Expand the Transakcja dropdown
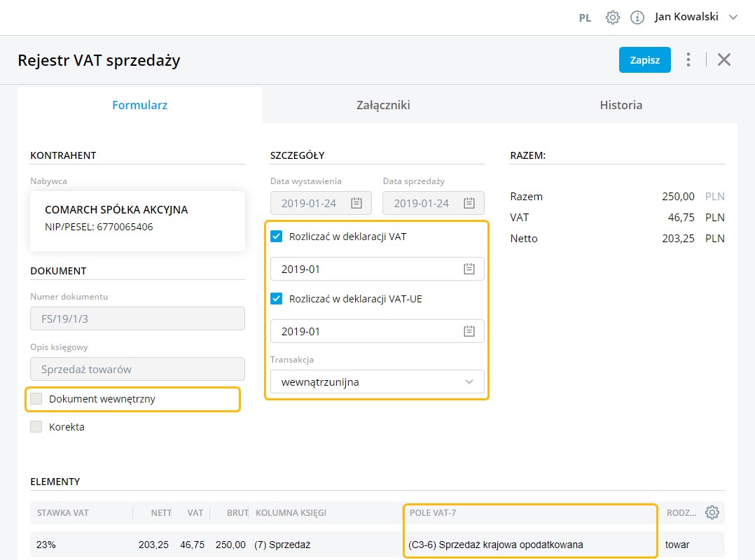The height and width of the screenshot is (560, 755). (x=377, y=382)
